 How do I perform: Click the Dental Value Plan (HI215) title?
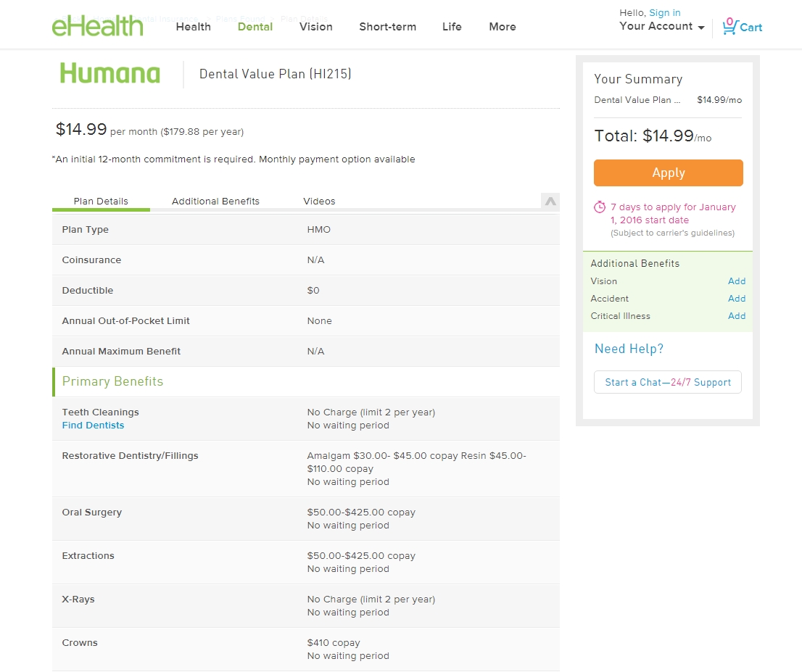[275, 74]
